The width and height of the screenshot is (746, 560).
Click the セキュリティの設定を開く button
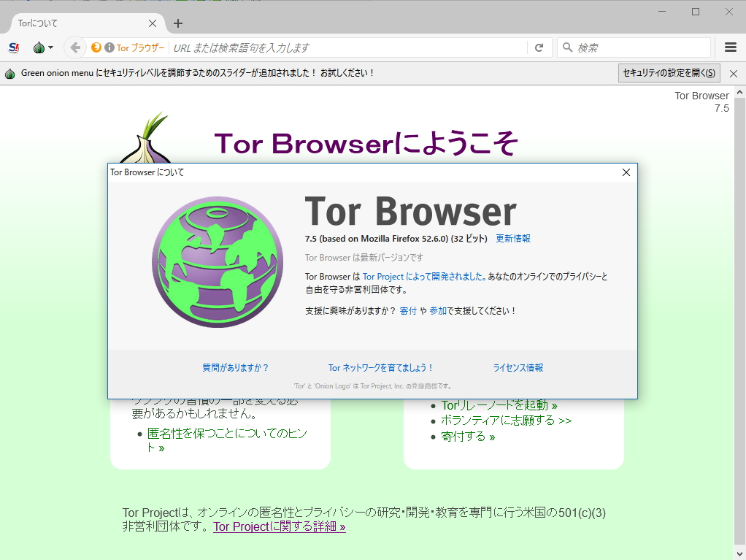(x=669, y=73)
